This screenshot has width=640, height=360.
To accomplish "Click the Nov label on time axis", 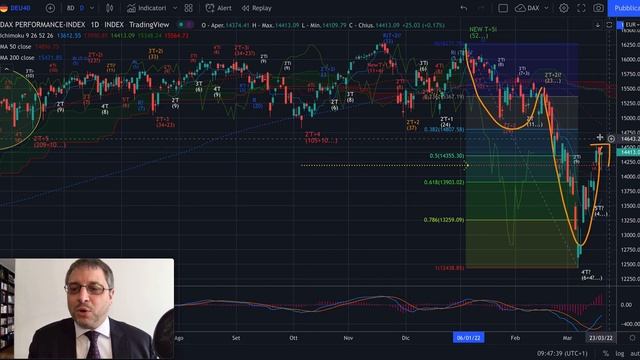I will tap(348, 338).
